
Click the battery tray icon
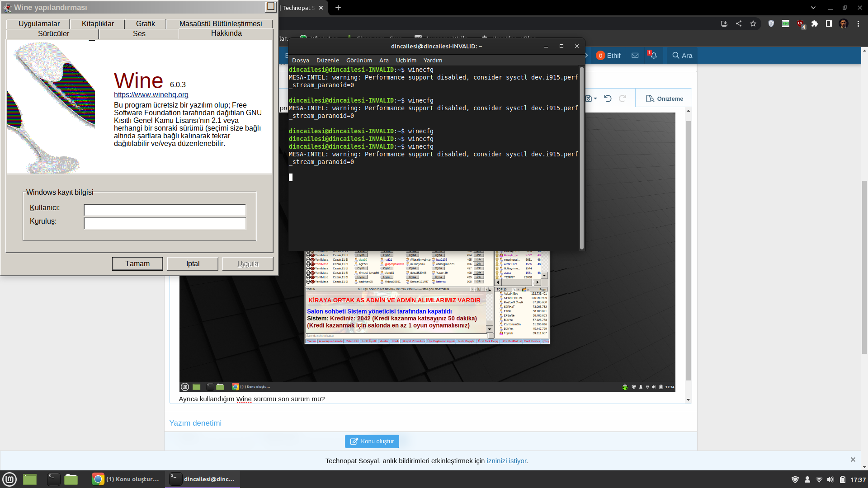[843, 479]
